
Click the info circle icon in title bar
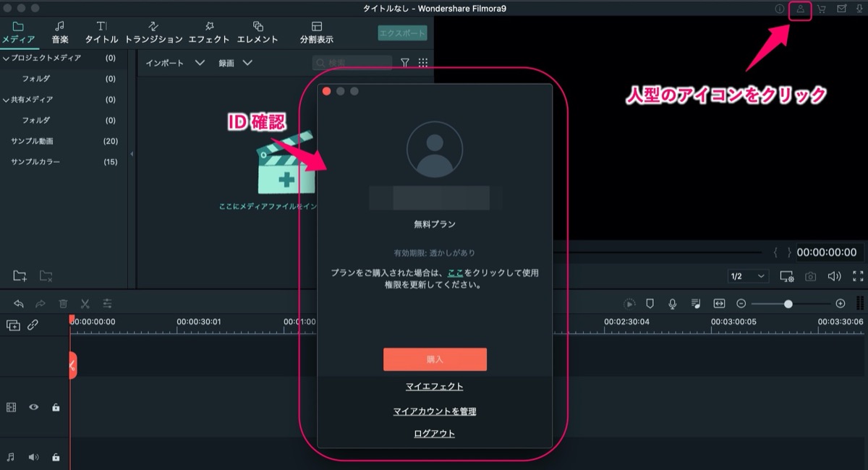779,9
